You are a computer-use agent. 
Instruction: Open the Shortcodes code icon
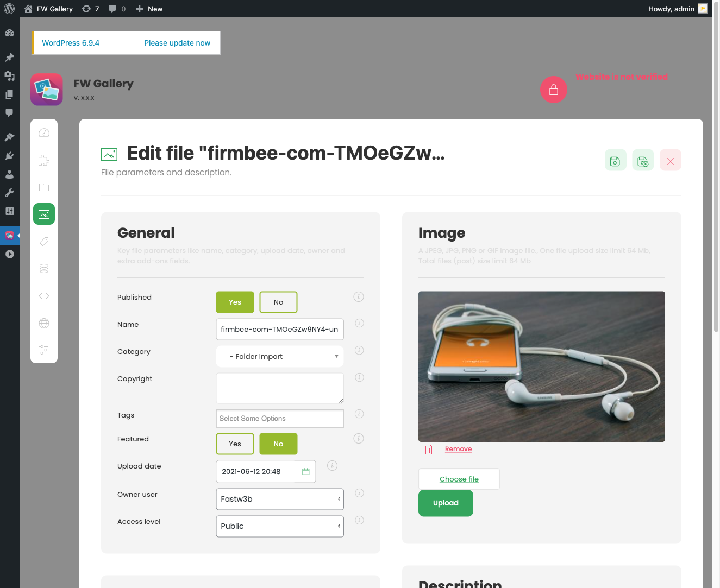43,295
